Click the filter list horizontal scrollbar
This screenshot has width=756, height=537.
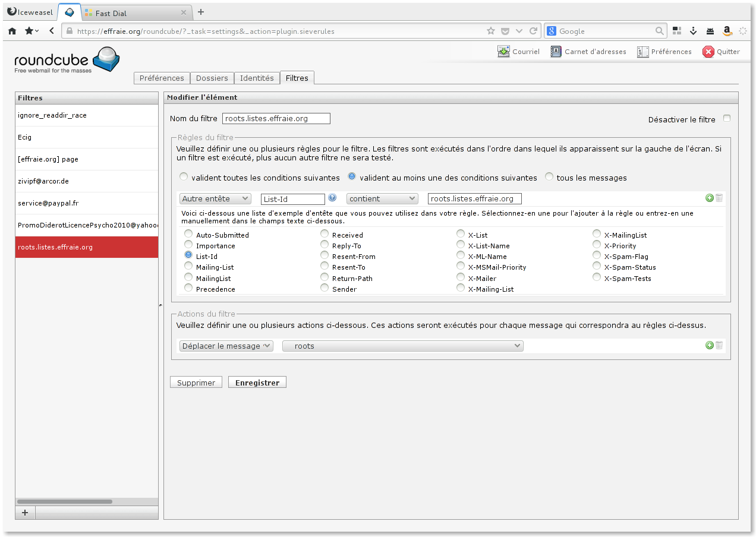pyautogui.click(x=65, y=502)
